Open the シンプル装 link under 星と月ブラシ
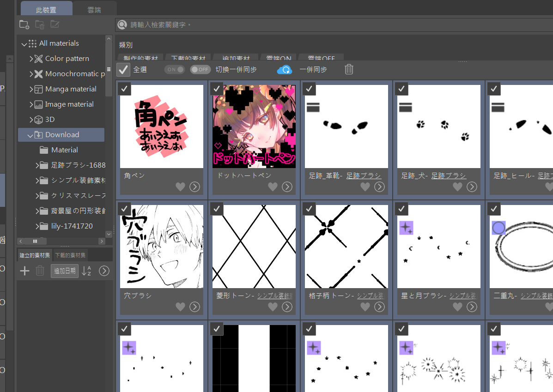 [x=463, y=296]
